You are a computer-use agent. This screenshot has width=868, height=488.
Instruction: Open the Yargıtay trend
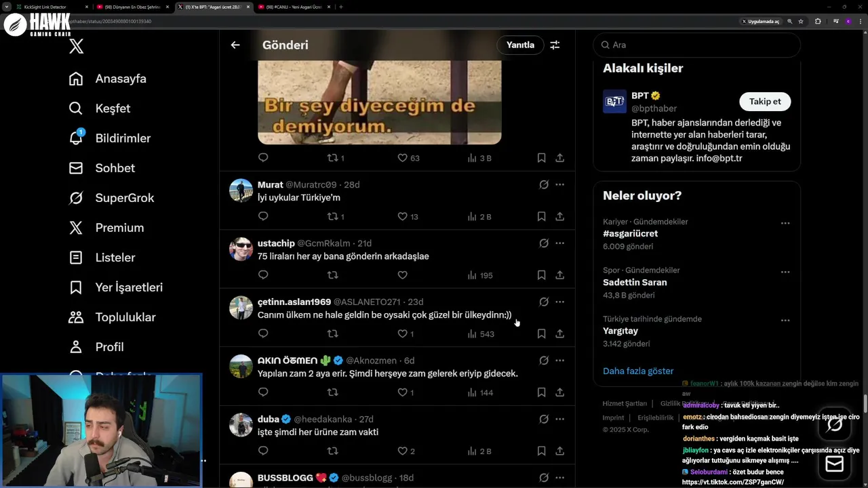coord(620,331)
